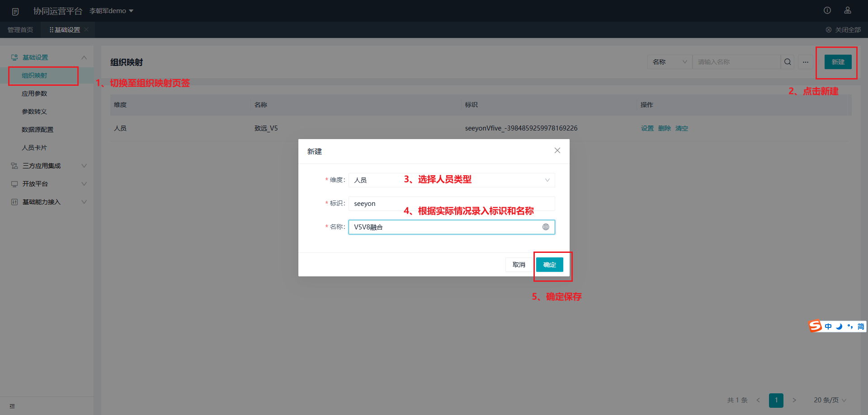868x415 pixels.
Task: Close the 基础设置 tab
Action: pyautogui.click(x=86, y=29)
